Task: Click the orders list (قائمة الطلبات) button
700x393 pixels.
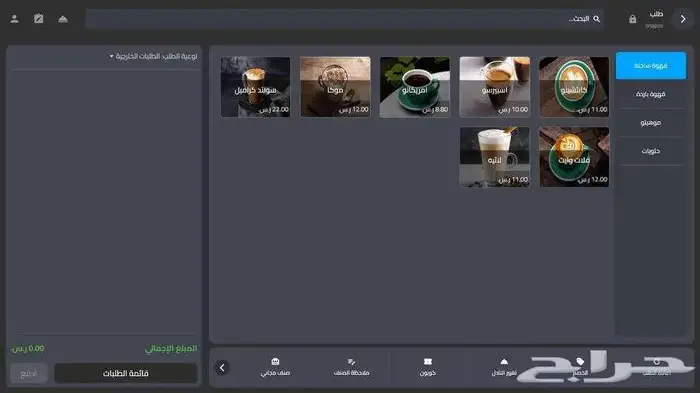Action: [x=125, y=373]
